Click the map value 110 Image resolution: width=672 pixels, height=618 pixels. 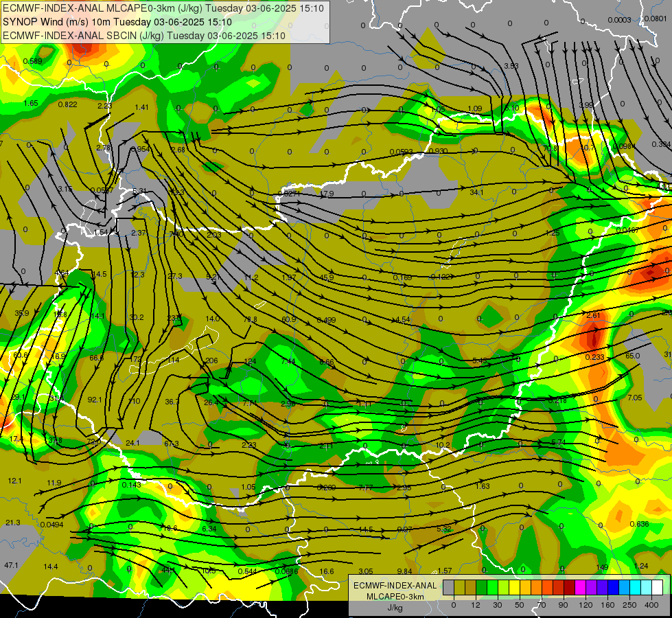(134, 401)
